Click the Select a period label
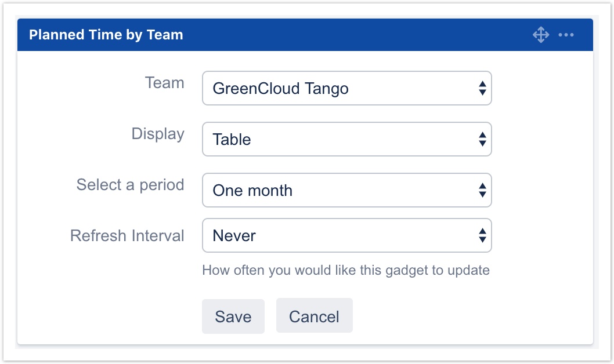 pyautogui.click(x=130, y=185)
